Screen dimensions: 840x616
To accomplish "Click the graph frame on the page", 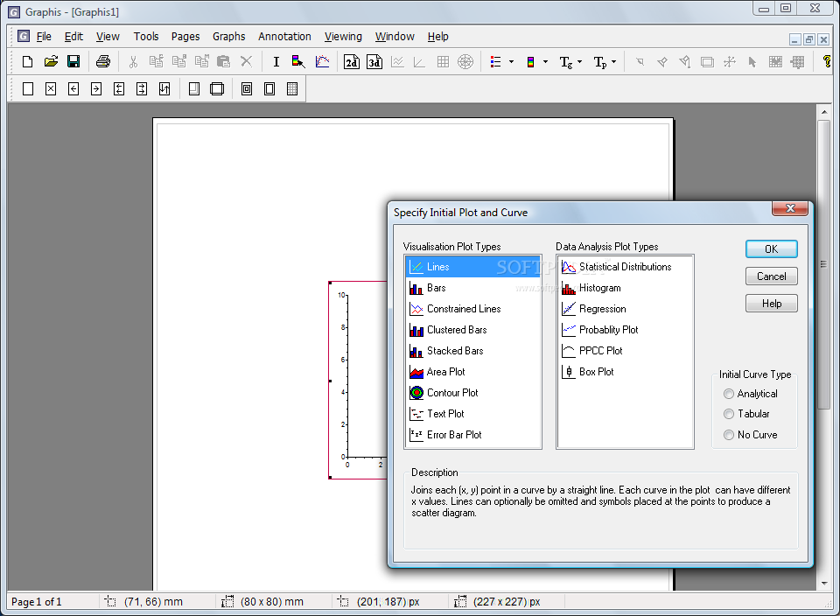I will [x=358, y=381].
